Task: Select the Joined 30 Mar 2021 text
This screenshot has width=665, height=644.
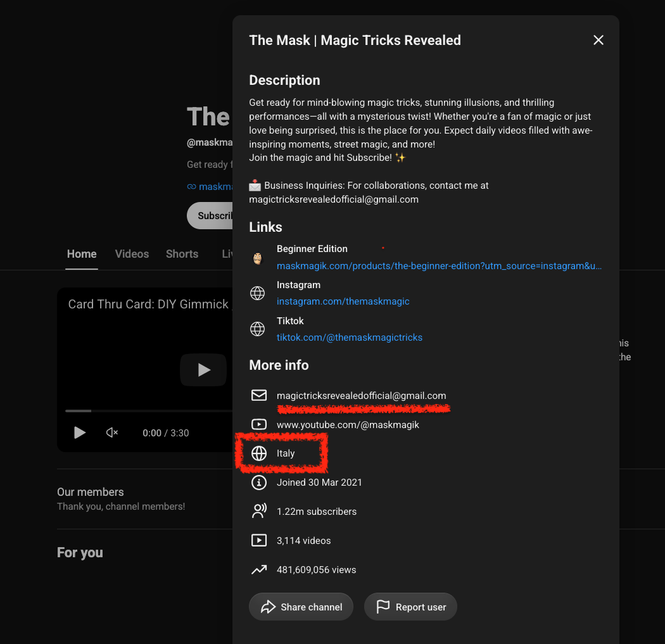Action: [319, 483]
